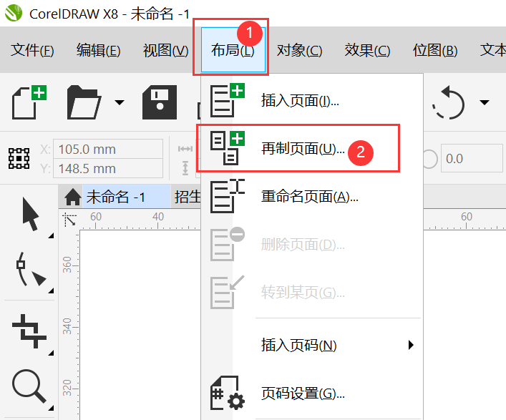
Task: Open the 效果(C) menu
Action: tap(367, 50)
